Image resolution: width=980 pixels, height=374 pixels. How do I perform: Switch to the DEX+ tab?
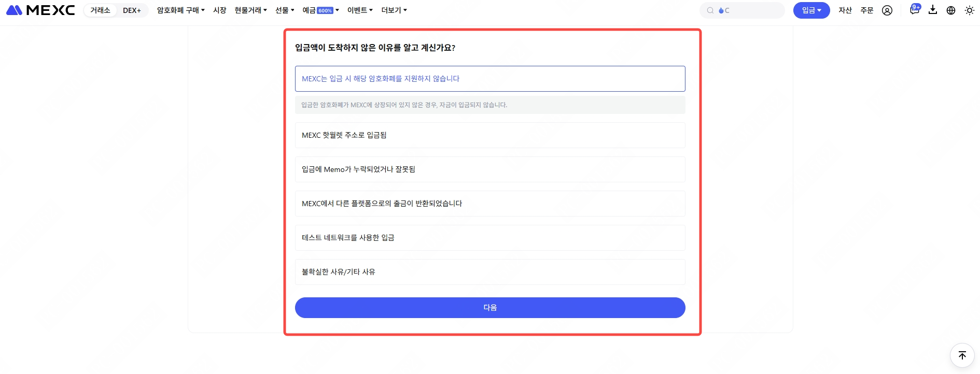click(x=132, y=10)
